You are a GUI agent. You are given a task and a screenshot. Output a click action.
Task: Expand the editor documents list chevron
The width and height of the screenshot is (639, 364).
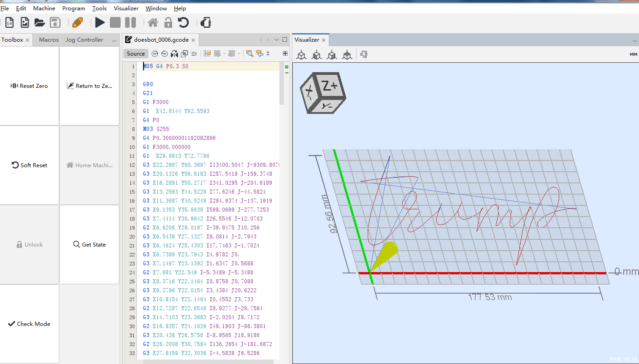tap(276, 39)
